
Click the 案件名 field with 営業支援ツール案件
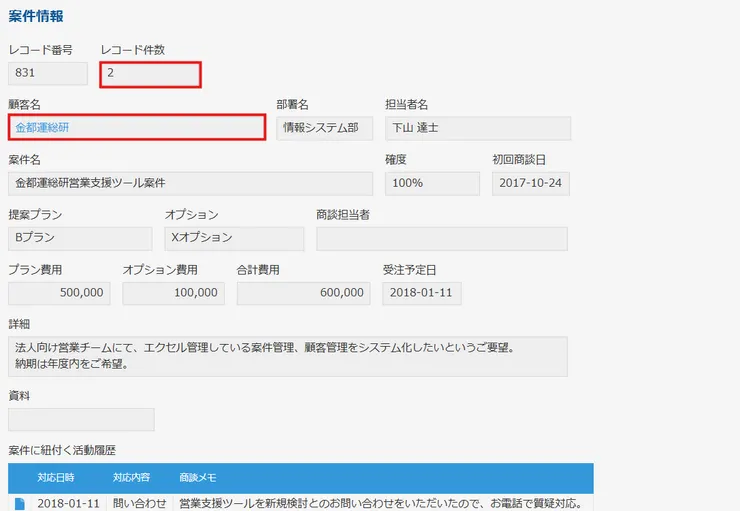coord(190,183)
